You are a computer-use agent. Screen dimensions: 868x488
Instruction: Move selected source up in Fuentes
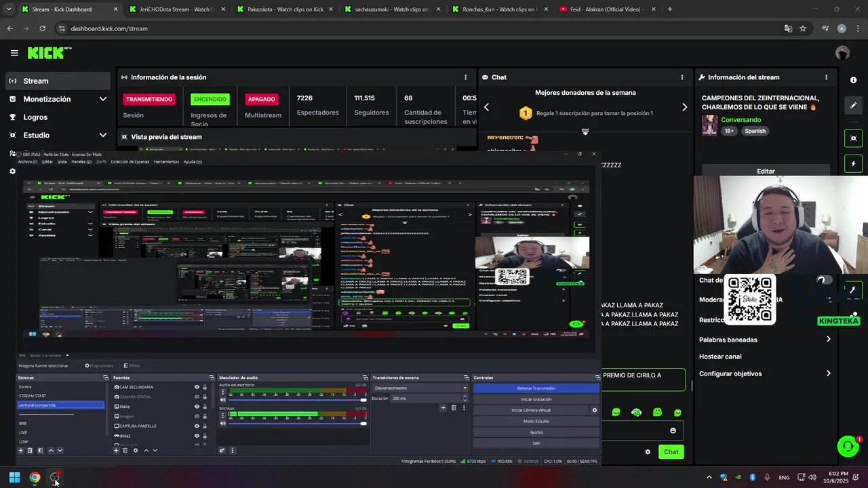pyautogui.click(x=146, y=450)
